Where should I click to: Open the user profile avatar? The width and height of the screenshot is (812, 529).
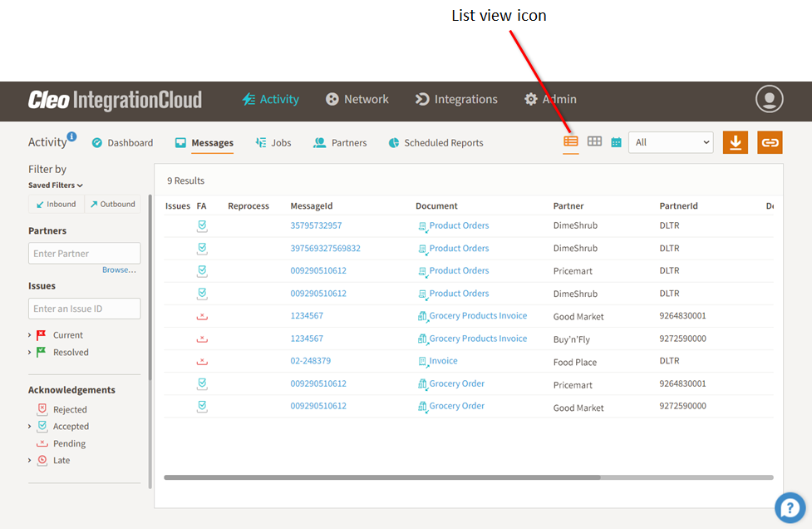pyautogui.click(x=769, y=99)
